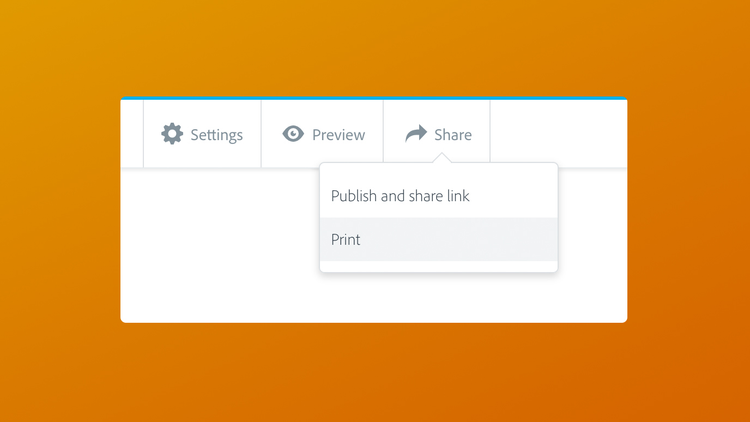Click the word "link" in Publish item

457,196
